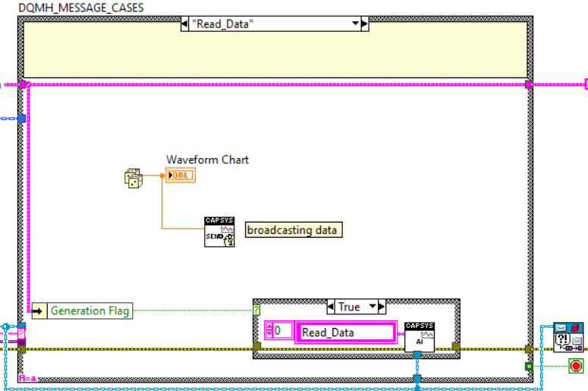Image resolution: width=588 pixels, height=391 pixels.
Task: Click the orange wire junction dot
Action: pos(162,175)
